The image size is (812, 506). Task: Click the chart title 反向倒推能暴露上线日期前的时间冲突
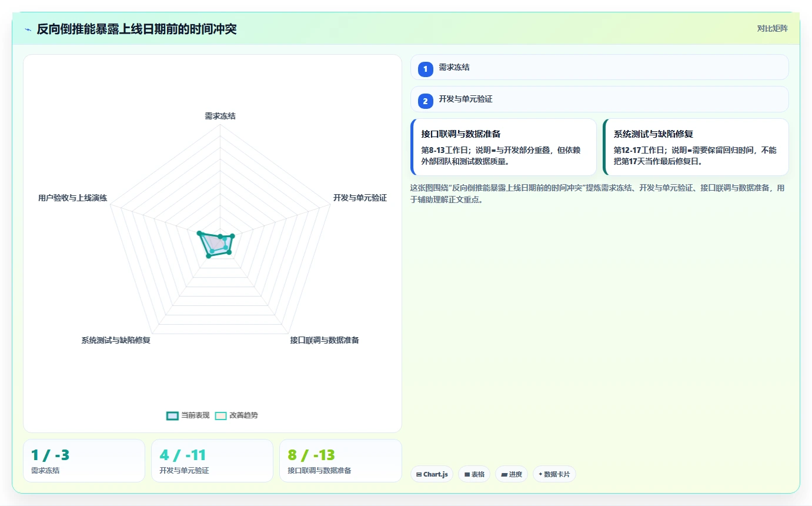[x=136, y=29]
